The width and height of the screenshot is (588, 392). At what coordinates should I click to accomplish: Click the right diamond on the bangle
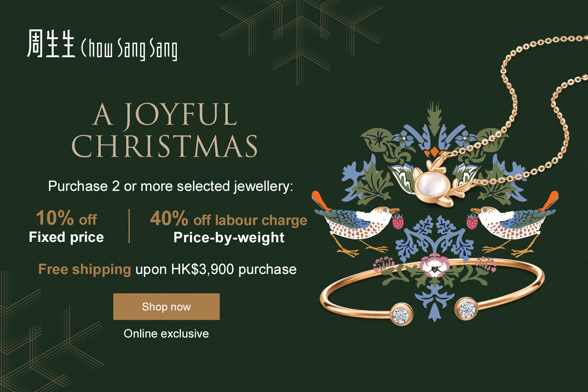pos(467,309)
